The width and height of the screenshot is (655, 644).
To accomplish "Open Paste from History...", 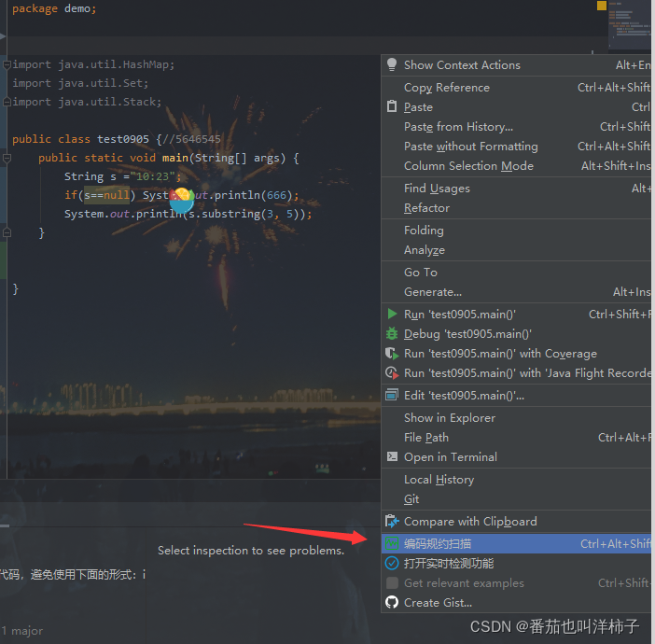I will pyautogui.click(x=516, y=127).
